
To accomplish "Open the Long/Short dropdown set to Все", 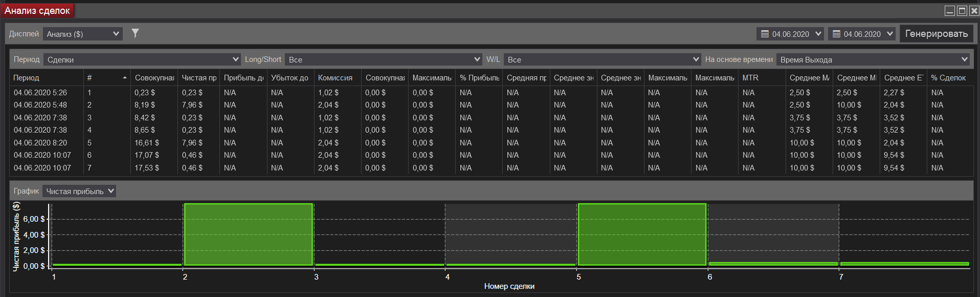I will point(383,59).
